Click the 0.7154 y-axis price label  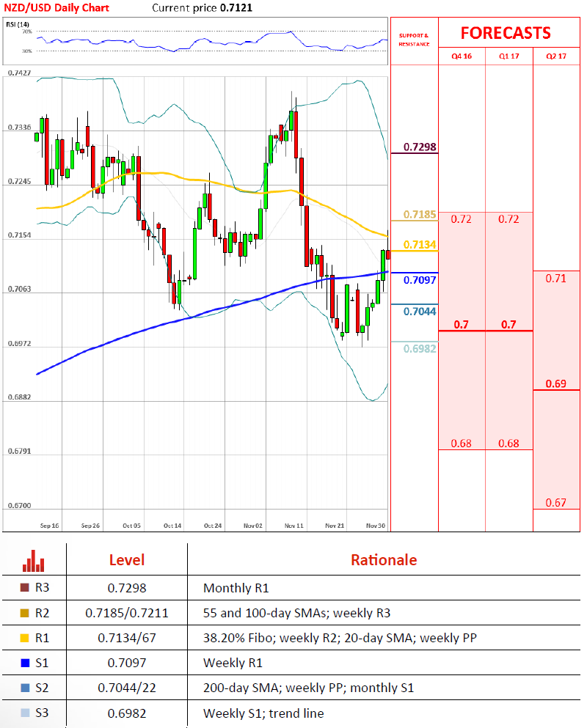(x=20, y=235)
